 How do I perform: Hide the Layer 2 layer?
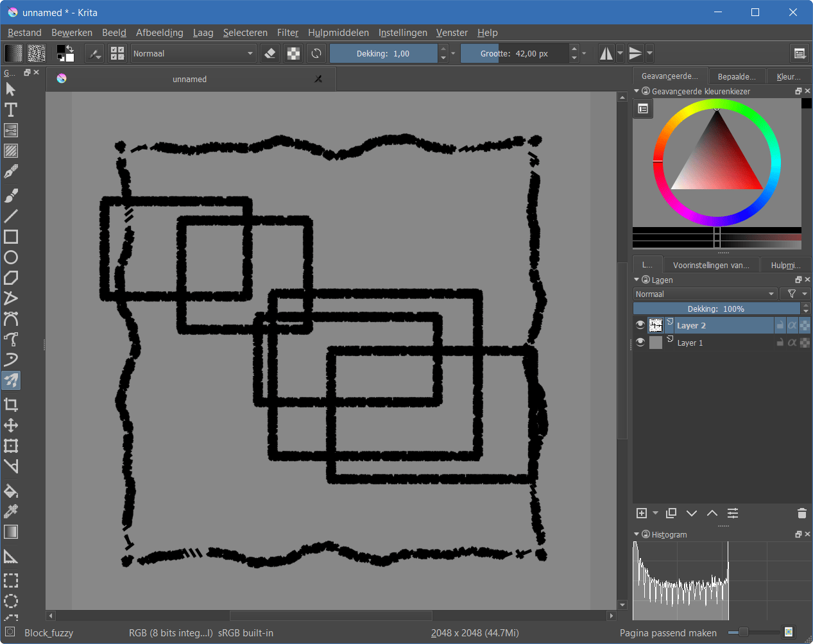pos(640,325)
